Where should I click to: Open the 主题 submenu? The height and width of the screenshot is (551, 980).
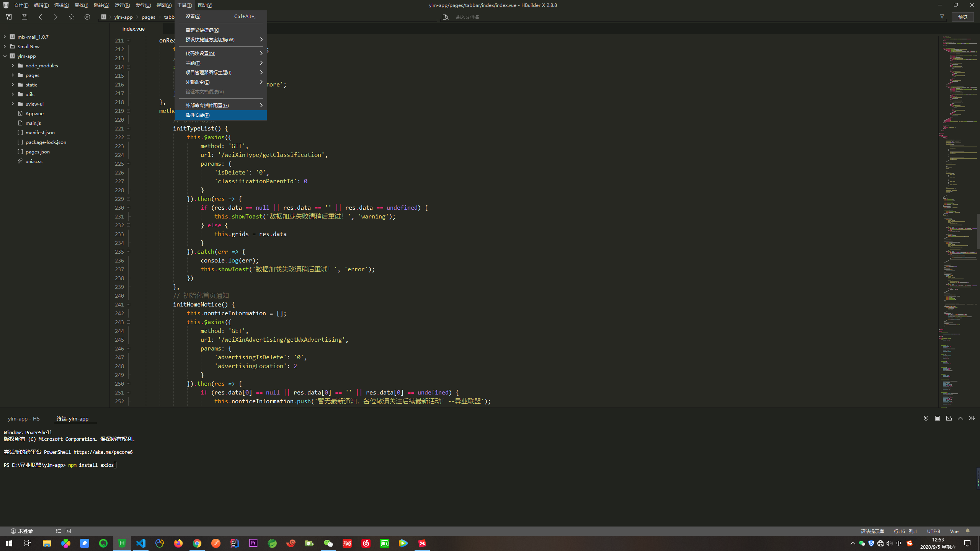[x=221, y=63]
